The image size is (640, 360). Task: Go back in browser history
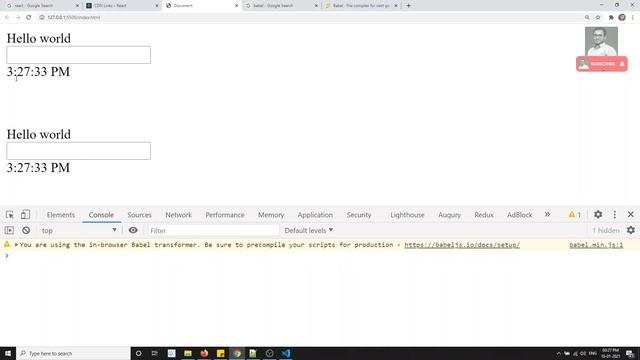click(7, 18)
